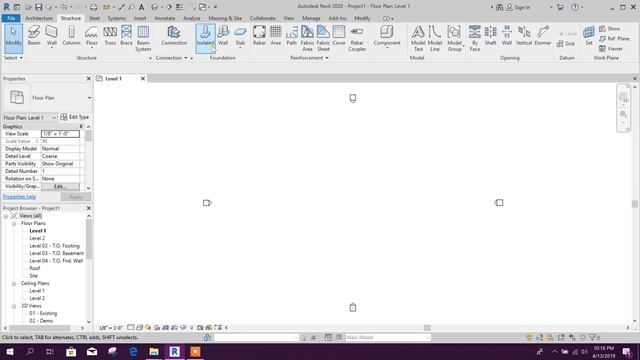Click Edit button for Visibility/Graphics
This screenshot has width=640, height=360.
click(60, 187)
